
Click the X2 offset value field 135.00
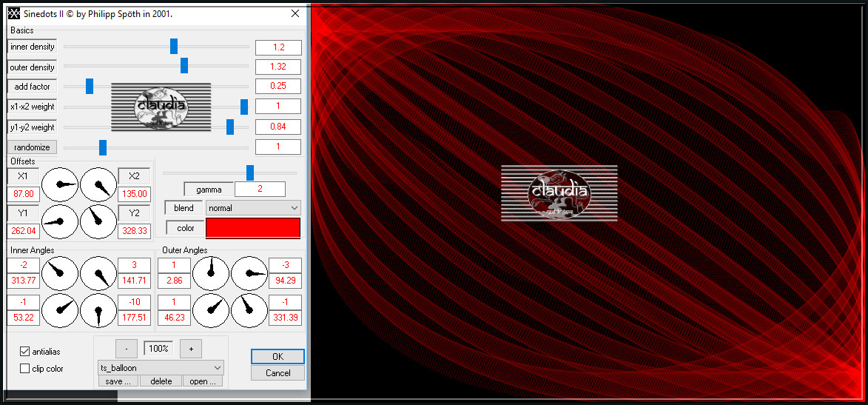point(135,194)
